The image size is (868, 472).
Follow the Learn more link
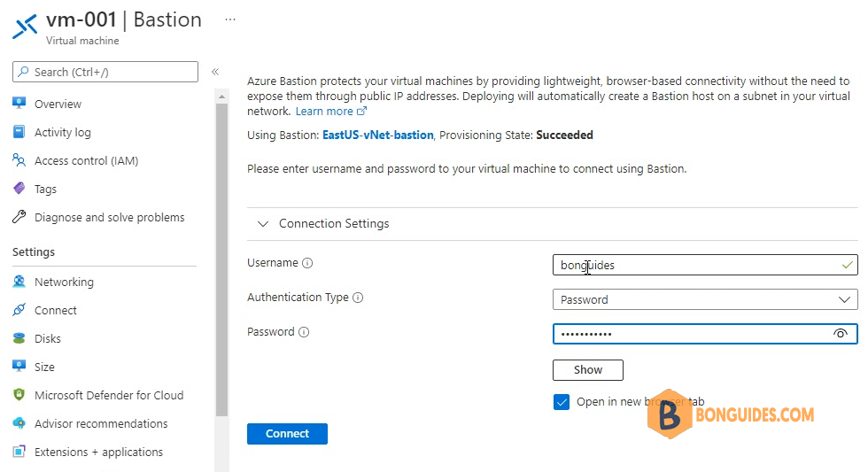324,112
